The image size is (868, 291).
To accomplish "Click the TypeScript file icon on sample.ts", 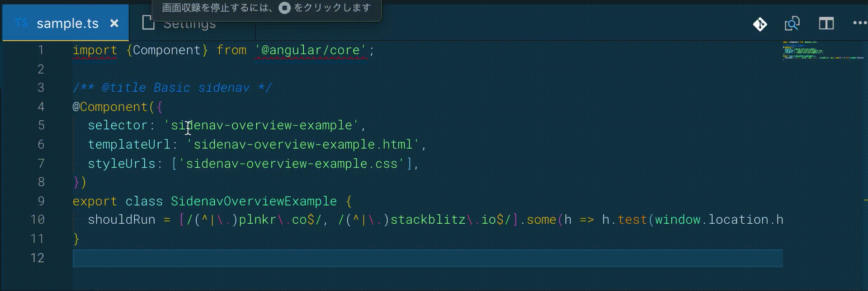I will tap(20, 23).
